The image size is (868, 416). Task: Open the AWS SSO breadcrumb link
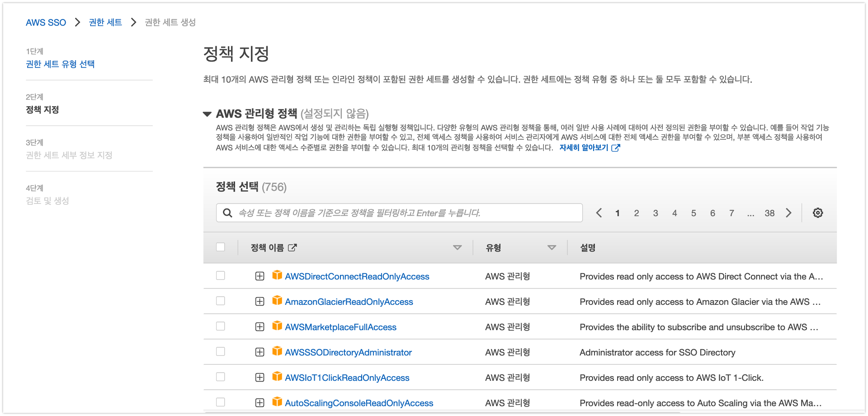[x=46, y=23]
